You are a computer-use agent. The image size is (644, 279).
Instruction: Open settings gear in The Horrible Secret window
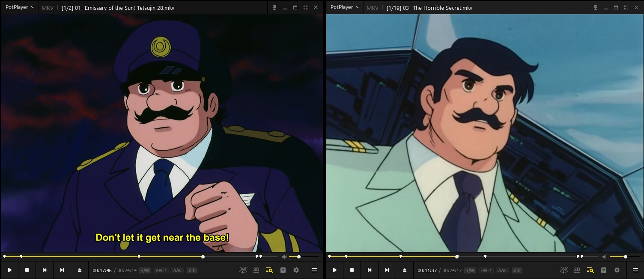pos(617,270)
